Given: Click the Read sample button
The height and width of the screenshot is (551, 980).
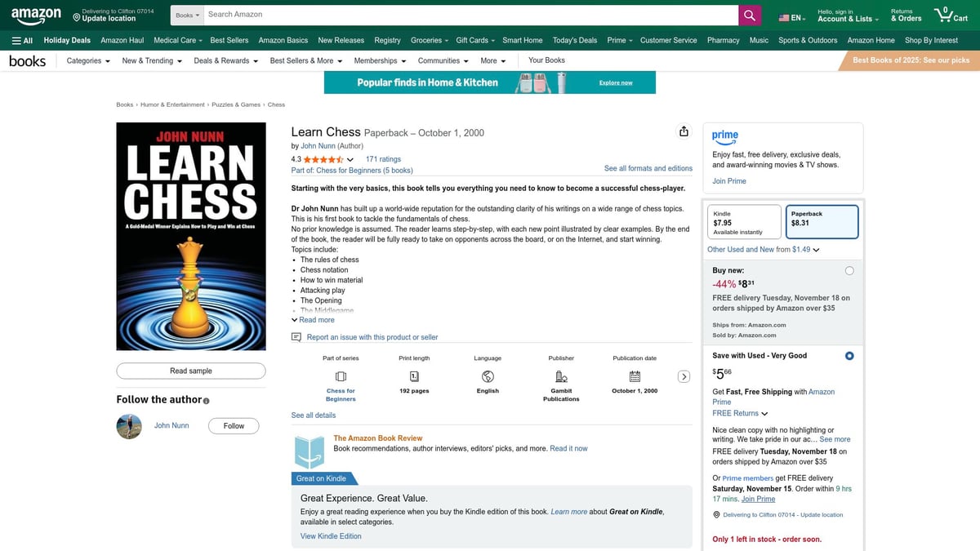Looking at the screenshot, I should [190, 371].
